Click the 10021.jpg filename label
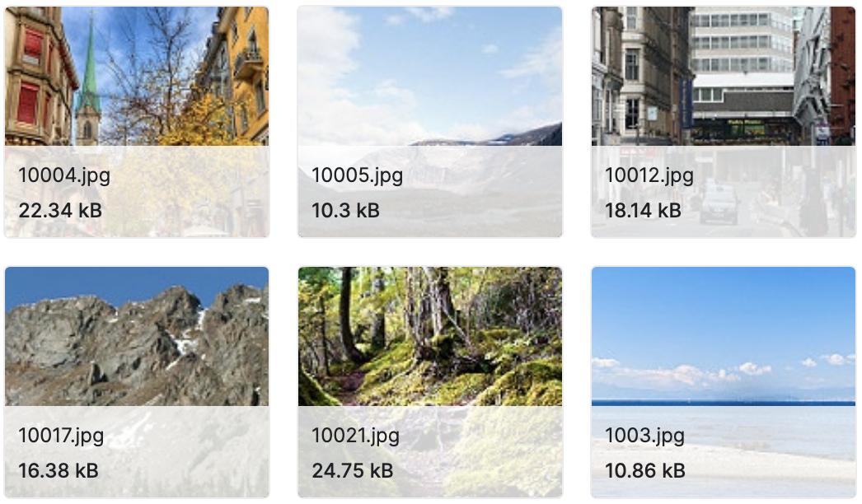 pyautogui.click(x=356, y=436)
